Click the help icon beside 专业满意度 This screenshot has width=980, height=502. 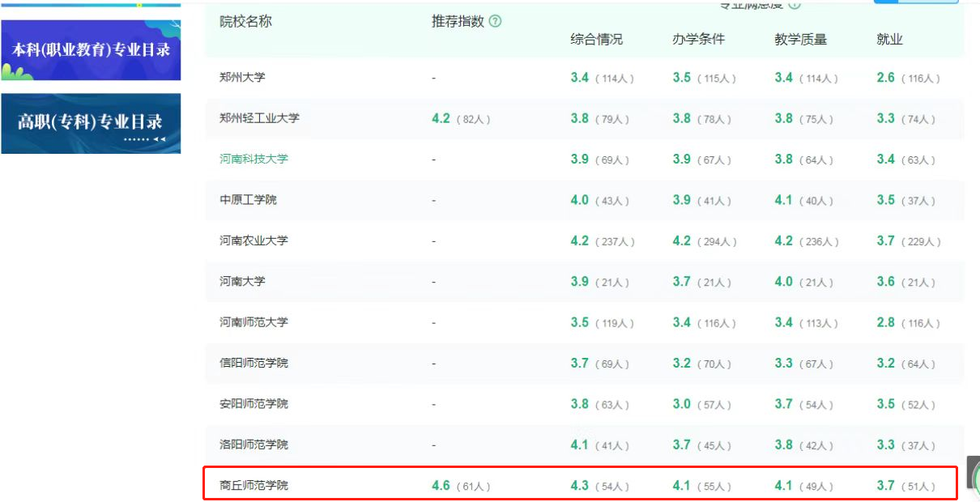(x=795, y=4)
